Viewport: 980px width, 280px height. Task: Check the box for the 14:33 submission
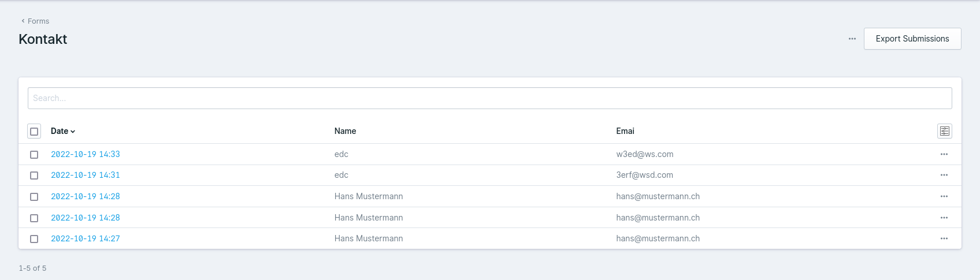[34, 154]
